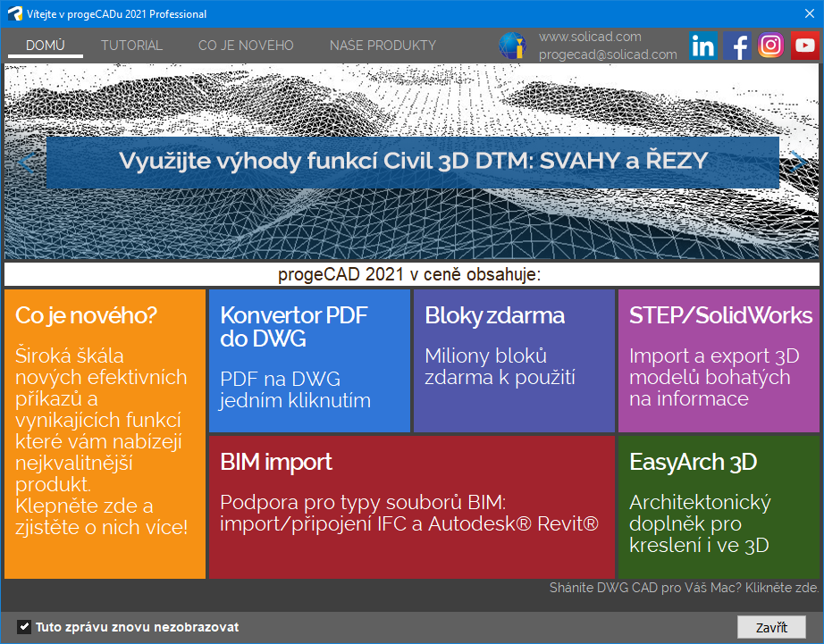The image size is (824, 644).
Task: Open the YouTube social icon
Action: 804,46
